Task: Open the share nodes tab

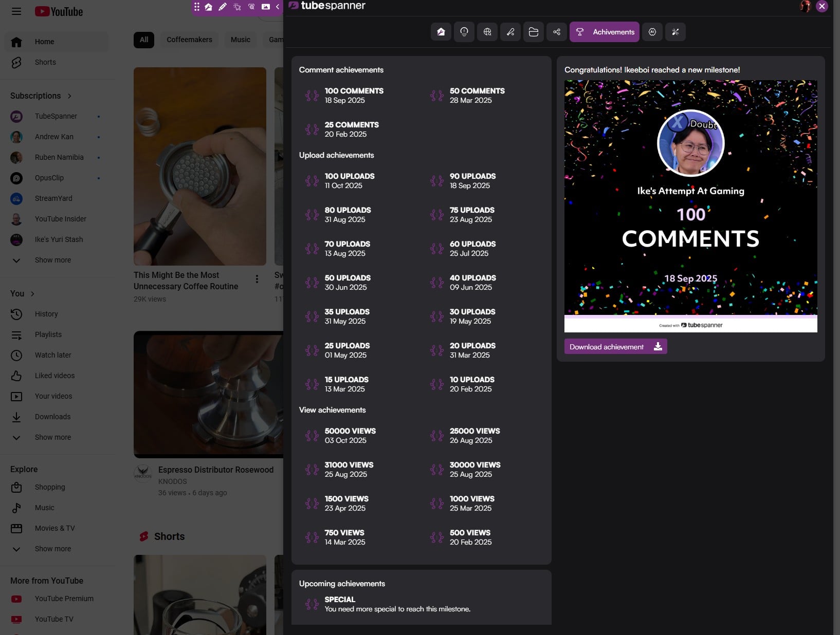Action: [557, 32]
